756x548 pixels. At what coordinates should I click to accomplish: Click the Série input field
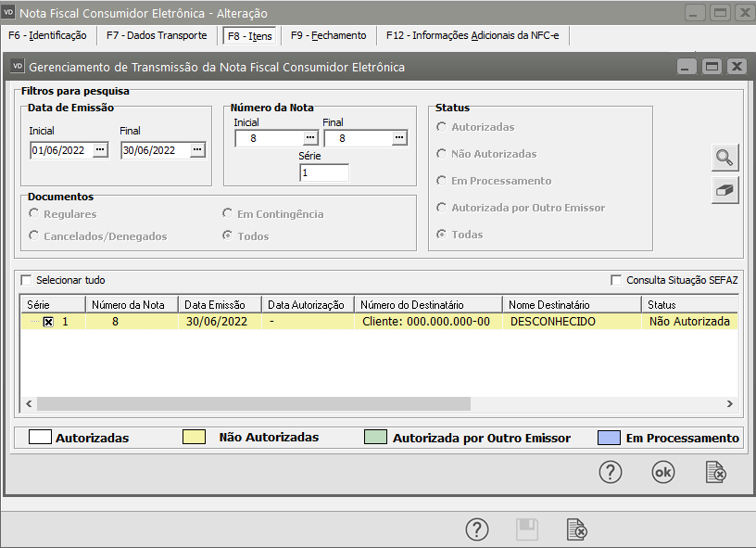click(323, 172)
